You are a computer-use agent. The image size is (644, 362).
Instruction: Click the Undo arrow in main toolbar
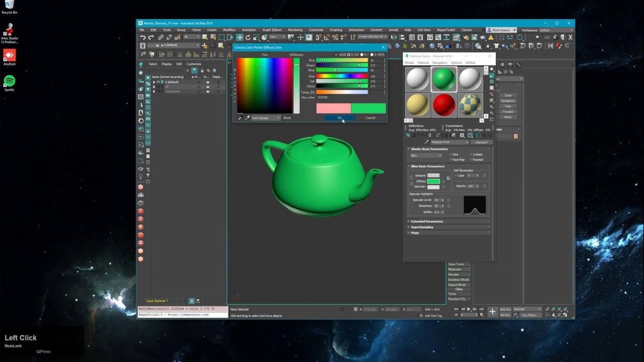pos(143,37)
